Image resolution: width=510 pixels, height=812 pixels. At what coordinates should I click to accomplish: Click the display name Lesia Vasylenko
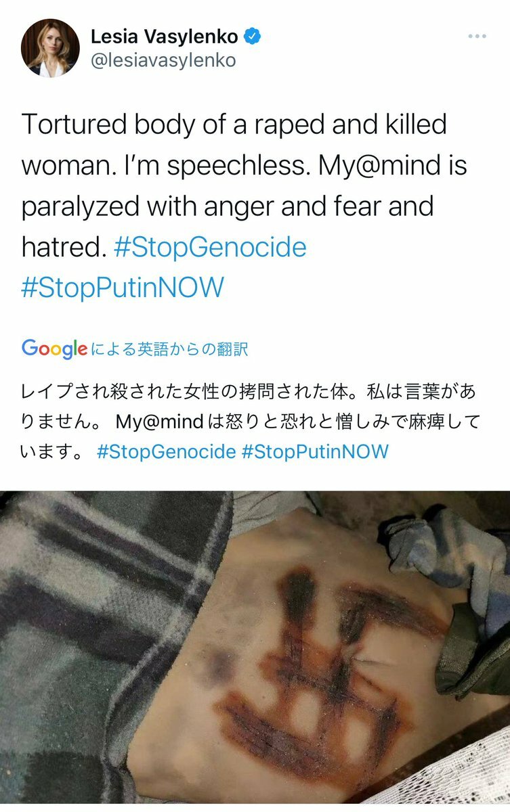click(x=163, y=36)
